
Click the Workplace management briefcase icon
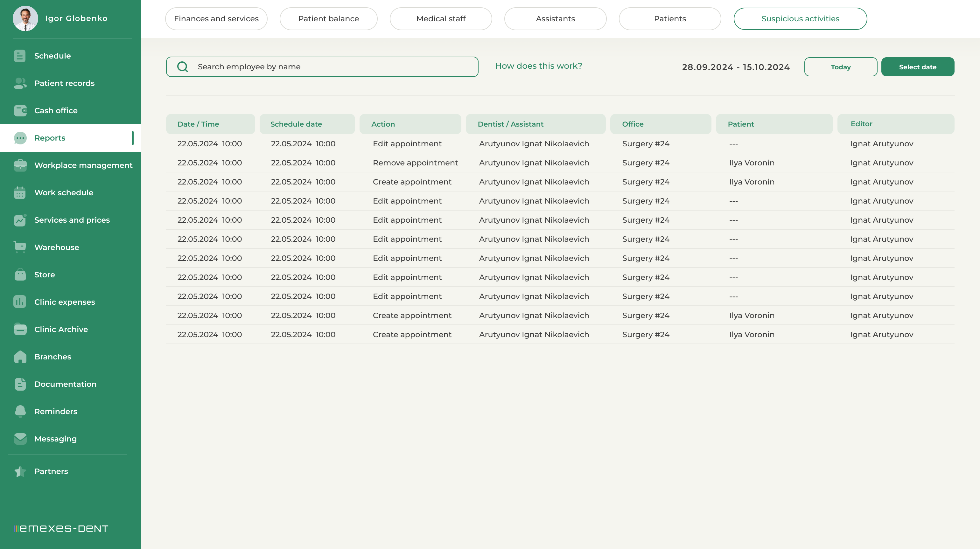tap(20, 165)
